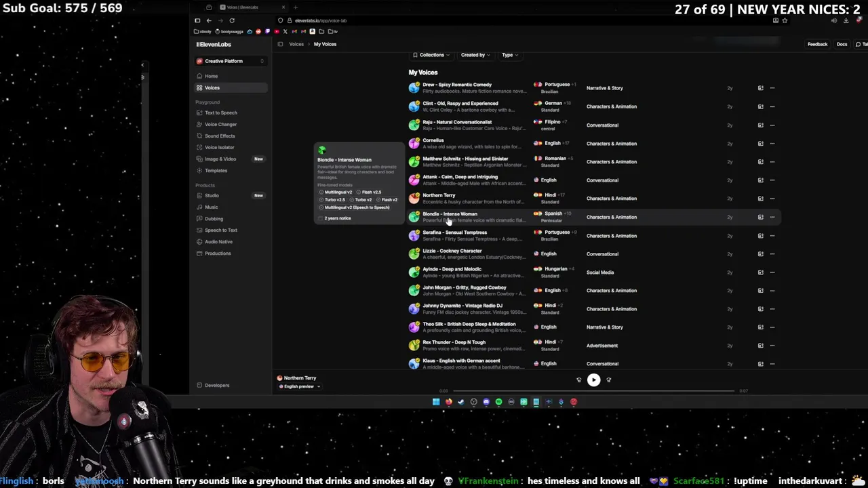868x488 pixels.
Task: Expand the Collections filter dropdown
Action: point(431,55)
